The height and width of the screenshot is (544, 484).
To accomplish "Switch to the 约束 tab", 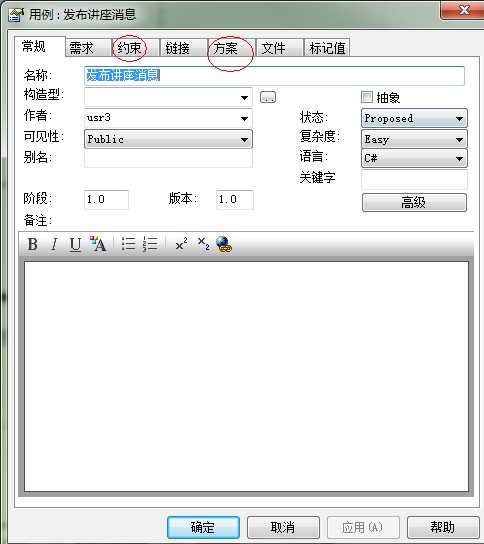I will [x=129, y=48].
